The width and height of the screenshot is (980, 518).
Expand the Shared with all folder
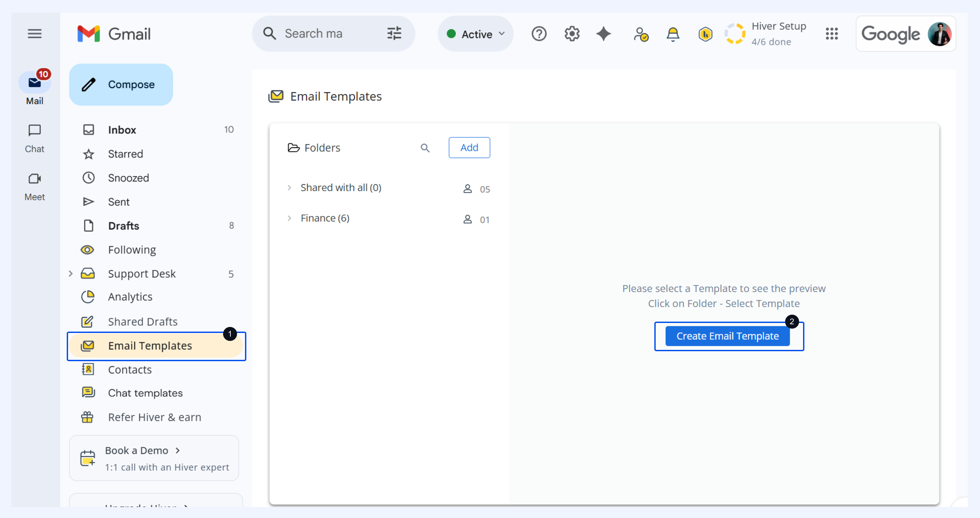(289, 188)
